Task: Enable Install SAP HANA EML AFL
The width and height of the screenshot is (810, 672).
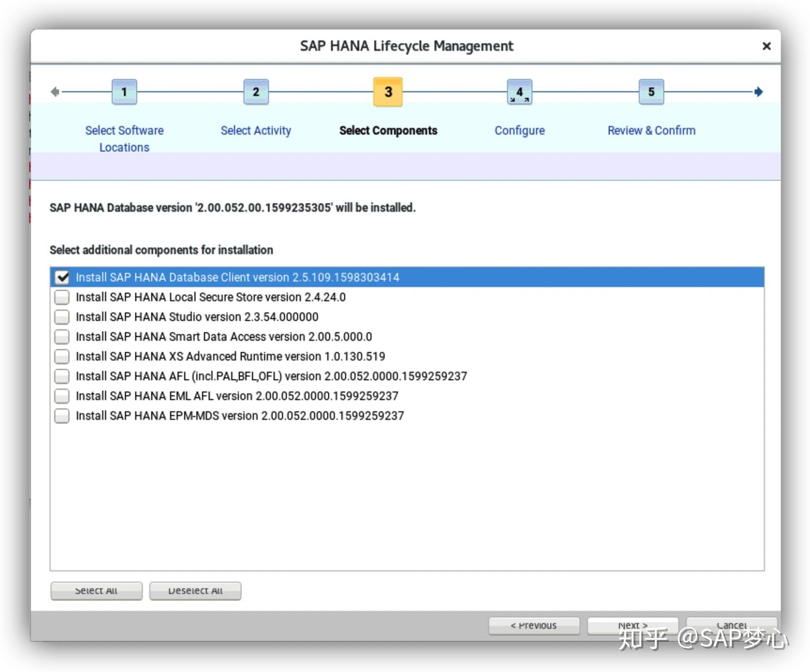Action: (62, 396)
